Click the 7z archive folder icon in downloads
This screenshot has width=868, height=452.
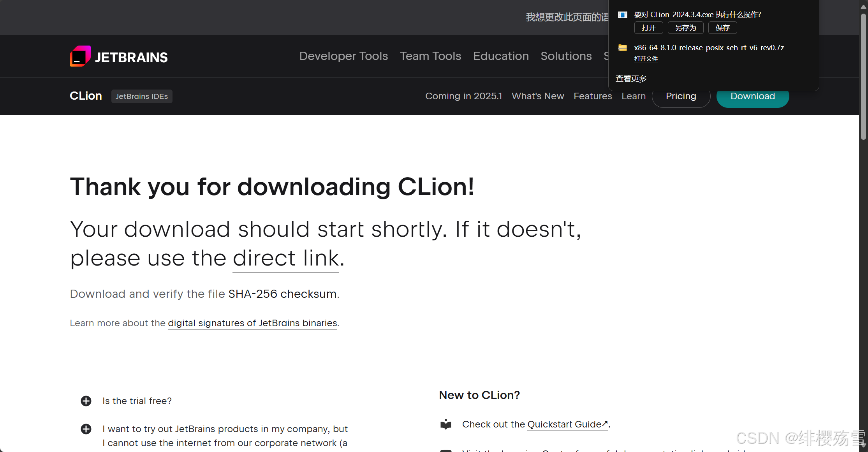pyautogui.click(x=622, y=48)
